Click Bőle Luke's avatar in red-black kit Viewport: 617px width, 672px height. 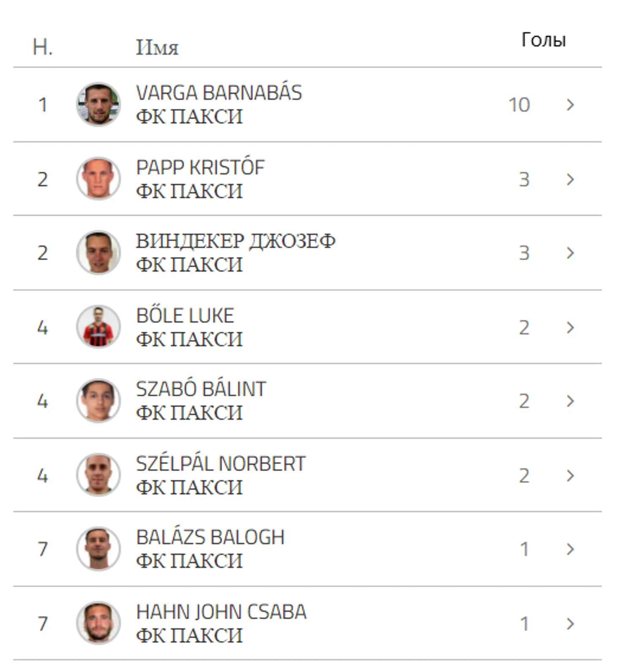(x=98, y=327)
